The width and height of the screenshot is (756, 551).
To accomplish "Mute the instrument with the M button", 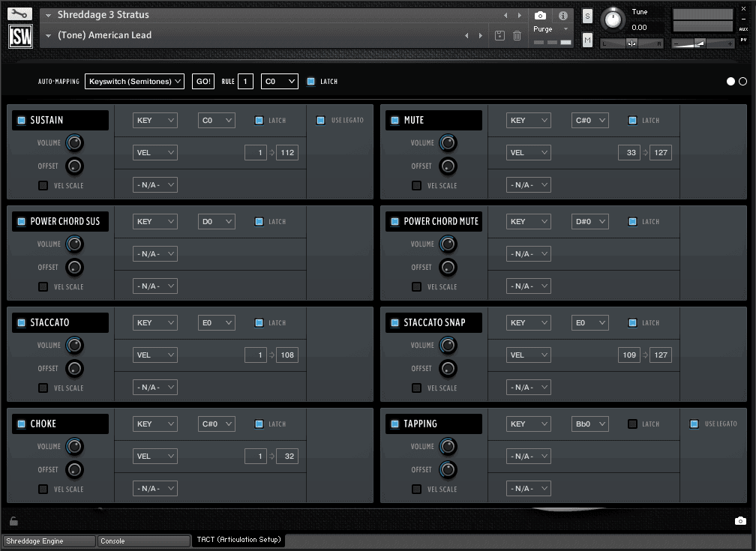I will [587, 39].
